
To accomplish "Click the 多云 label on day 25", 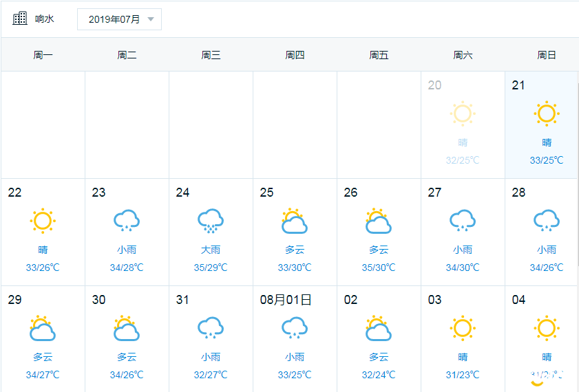I will 295,250.
